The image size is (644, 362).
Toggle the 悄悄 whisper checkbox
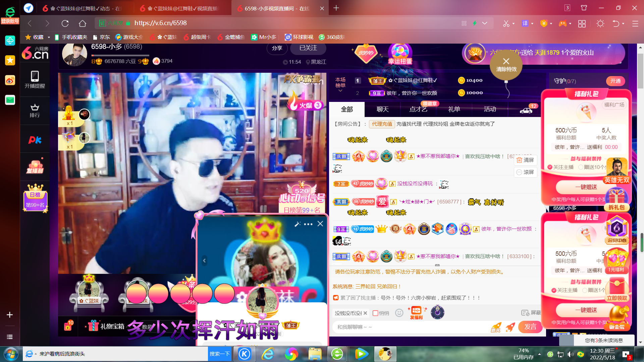coord(375,313)
